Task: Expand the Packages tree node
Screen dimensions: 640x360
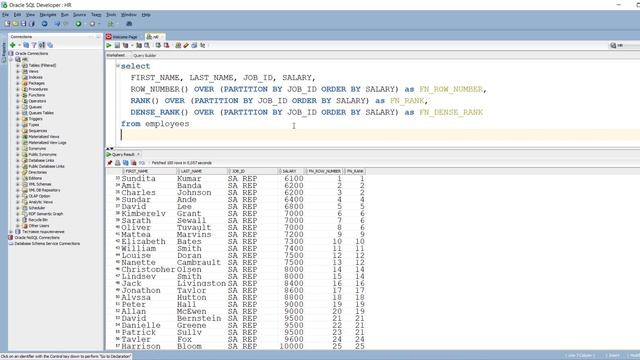Action: click(18, 83)
